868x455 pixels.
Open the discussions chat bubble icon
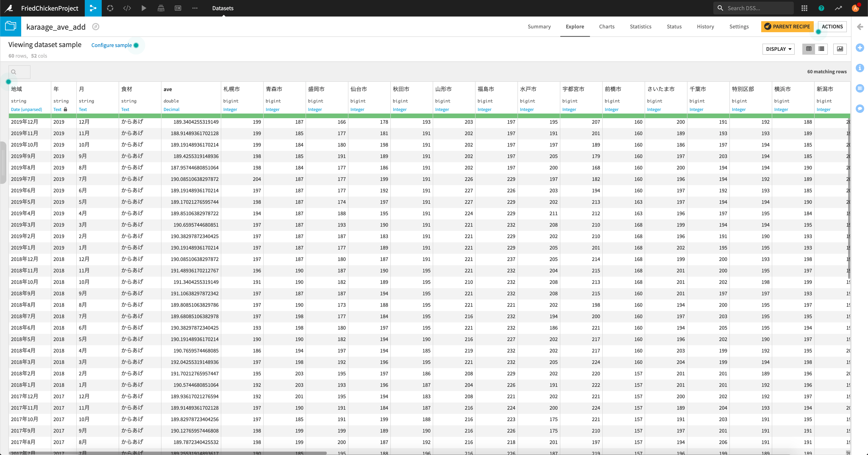click(x=860, y=109)
